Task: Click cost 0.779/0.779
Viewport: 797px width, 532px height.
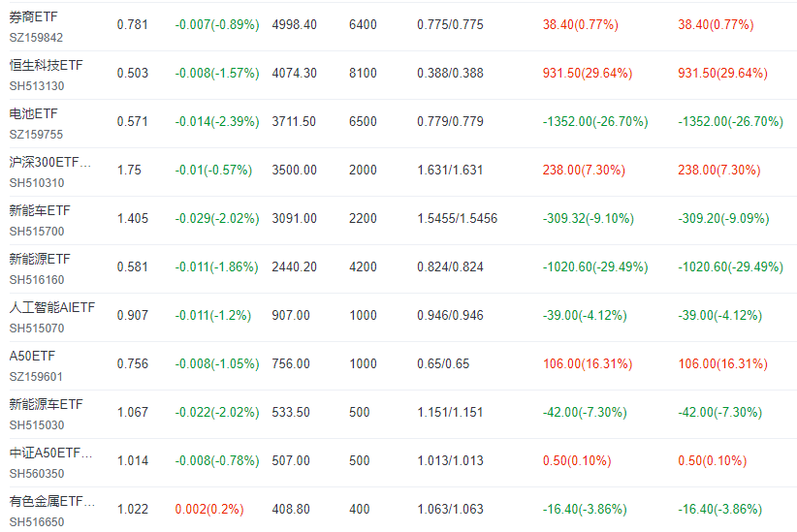Action: pyautogui.click(x=450, y=122)
